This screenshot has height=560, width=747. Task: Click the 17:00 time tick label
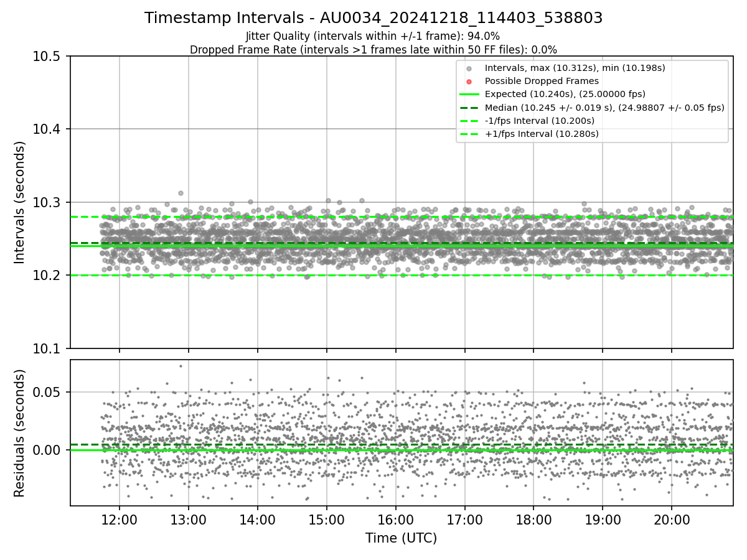point(464,520)
